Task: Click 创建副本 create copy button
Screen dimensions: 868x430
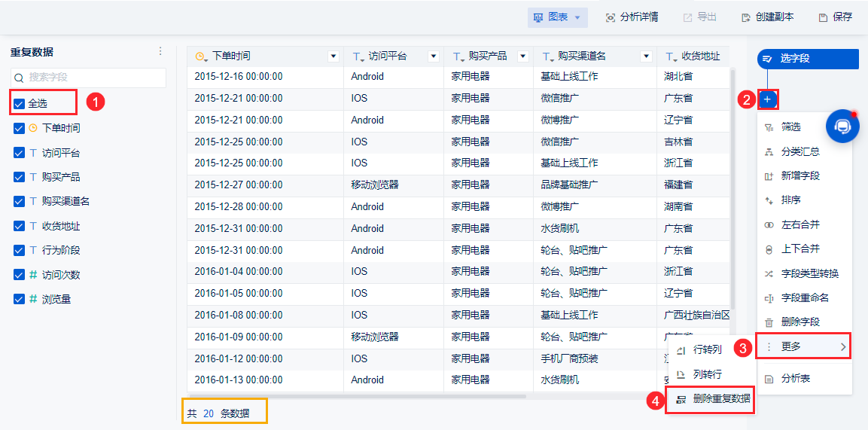Action: pos(767,17)
